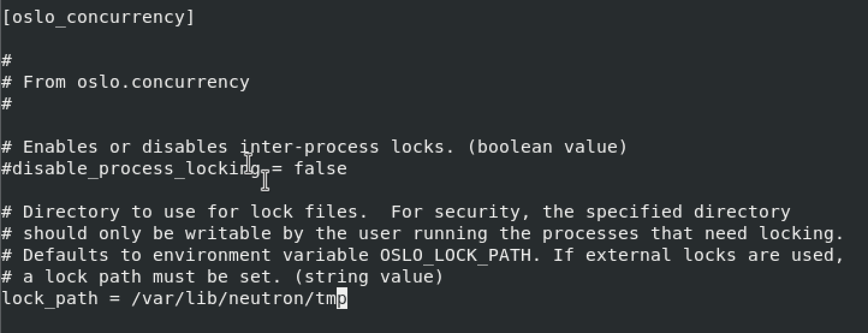This screenshot has height=333, width=868.
Task: Click the word 'false' in disable_process_locking
Action: click(320, 168)
